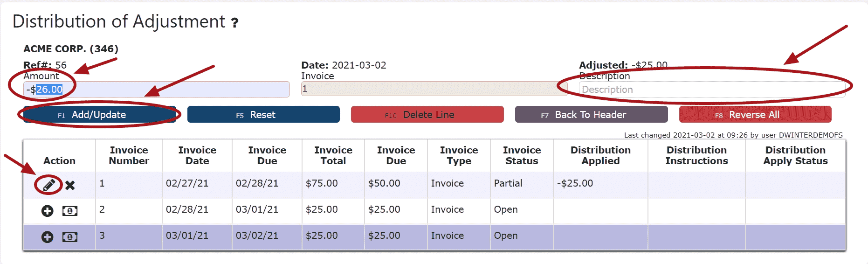Click the plus icon on invoice 2 row
The width and height of the screenshot is (868, 264).
tap(47, 211)
